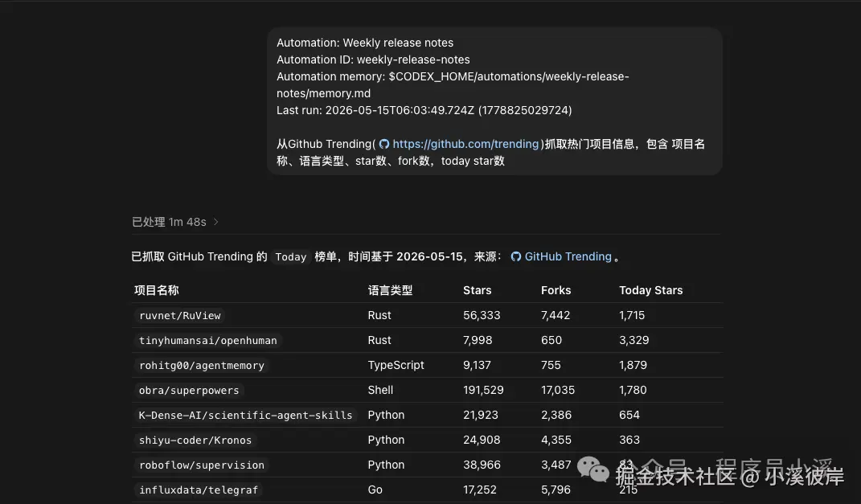Image resolution: width=861 pixels, height=504 pixels.
Task: Click the 4,355 forks value for Kronos
Action: point(556,440)
